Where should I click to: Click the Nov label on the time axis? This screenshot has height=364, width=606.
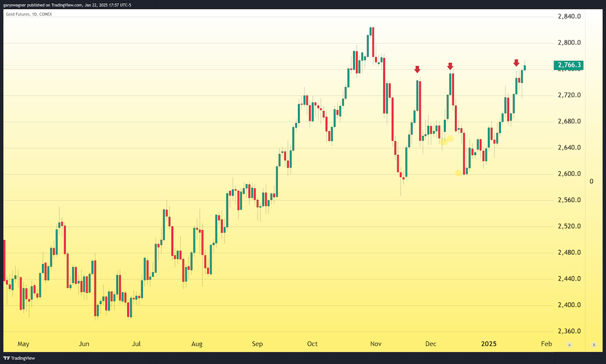coord(375,344)
